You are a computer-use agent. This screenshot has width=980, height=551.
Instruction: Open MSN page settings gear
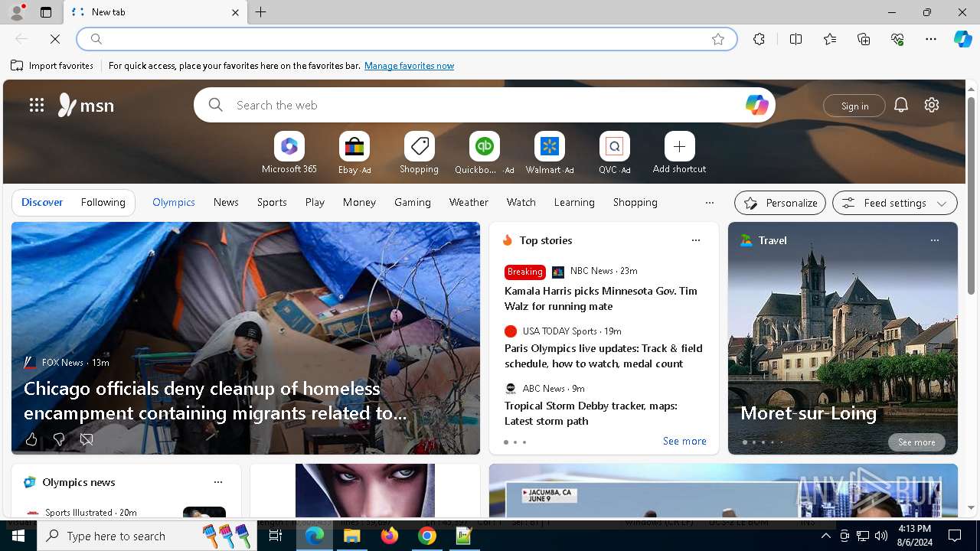(932, 105)
